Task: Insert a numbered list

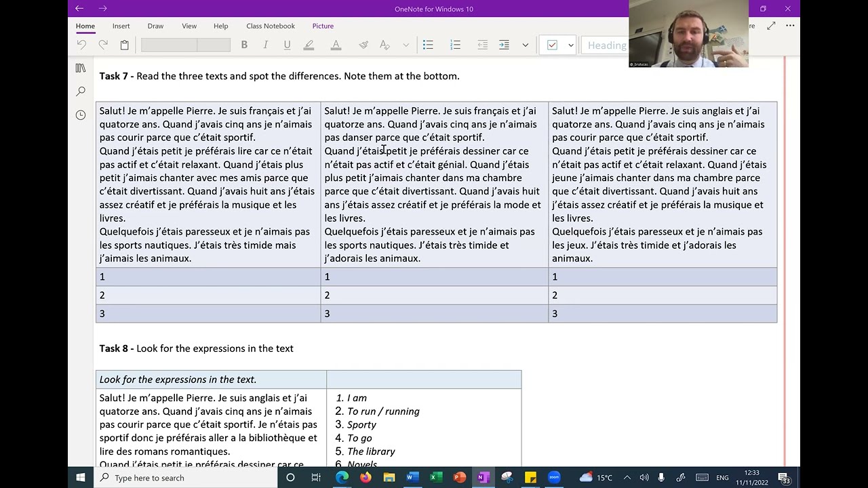Action: coord(455,45)
